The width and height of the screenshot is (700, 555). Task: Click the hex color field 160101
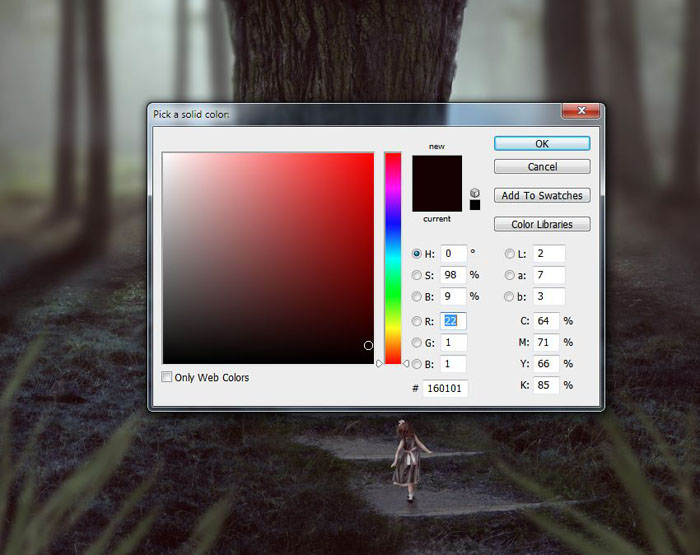445,388
